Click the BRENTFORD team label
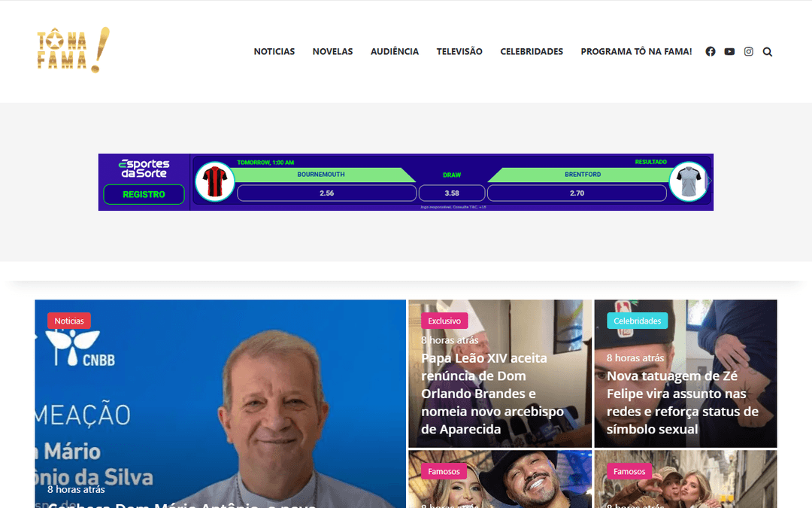 (x=583, y=174)
